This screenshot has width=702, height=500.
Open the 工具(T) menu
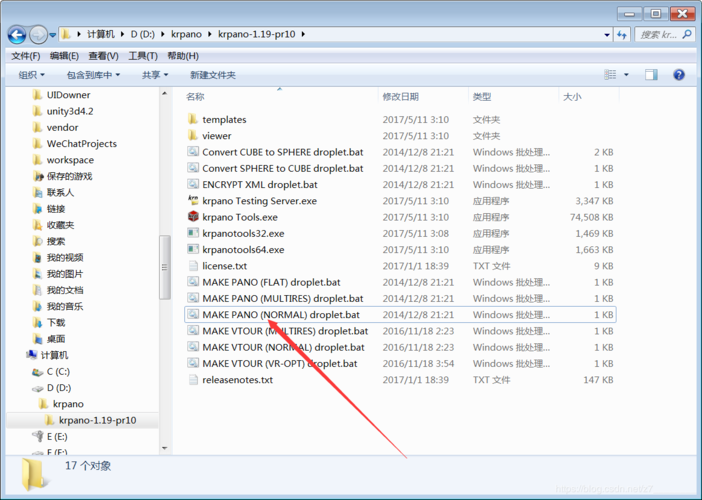[x=143, y=56]
